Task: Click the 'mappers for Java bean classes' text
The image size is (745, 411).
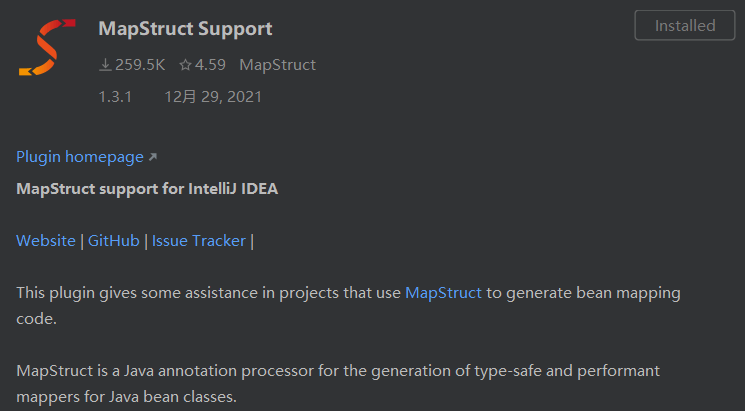Action: [126, 396]
